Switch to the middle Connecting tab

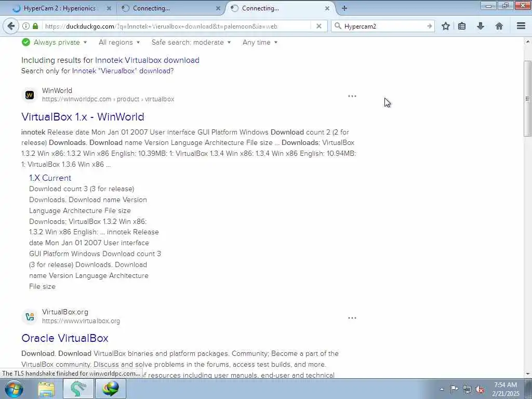point(170,8)
